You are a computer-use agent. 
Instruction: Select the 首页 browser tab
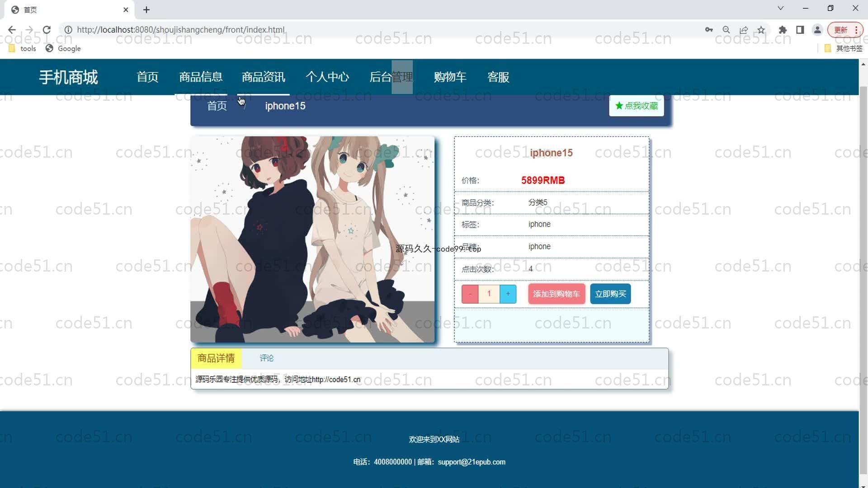70,9
